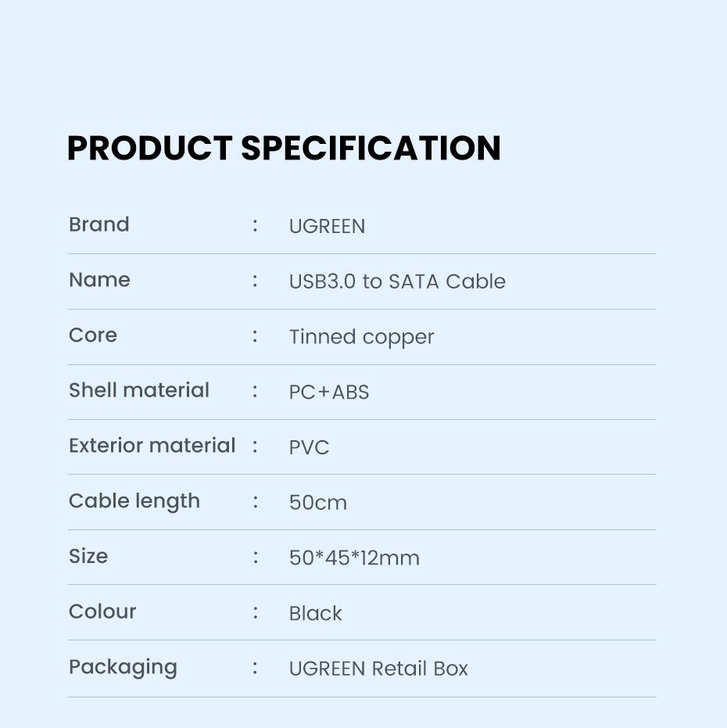Click the Tinned copper value
Screen dimensions: 727x728
coord(361,337)
